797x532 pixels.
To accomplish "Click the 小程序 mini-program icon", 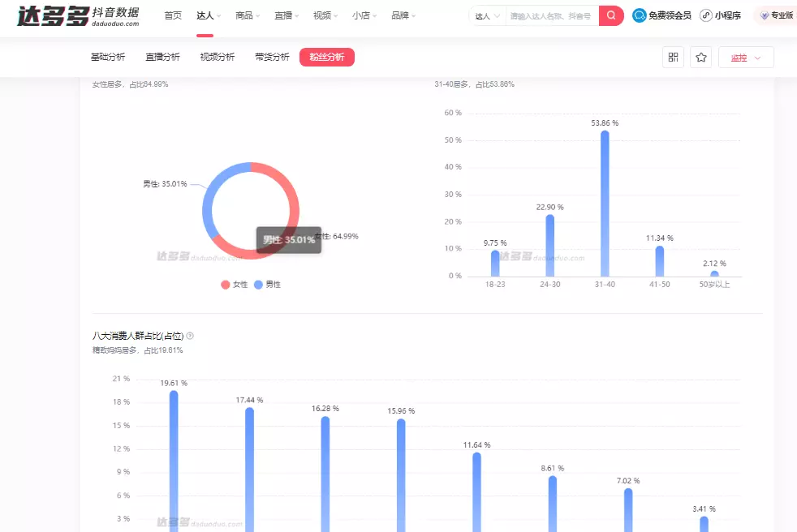I will (706, 15).
